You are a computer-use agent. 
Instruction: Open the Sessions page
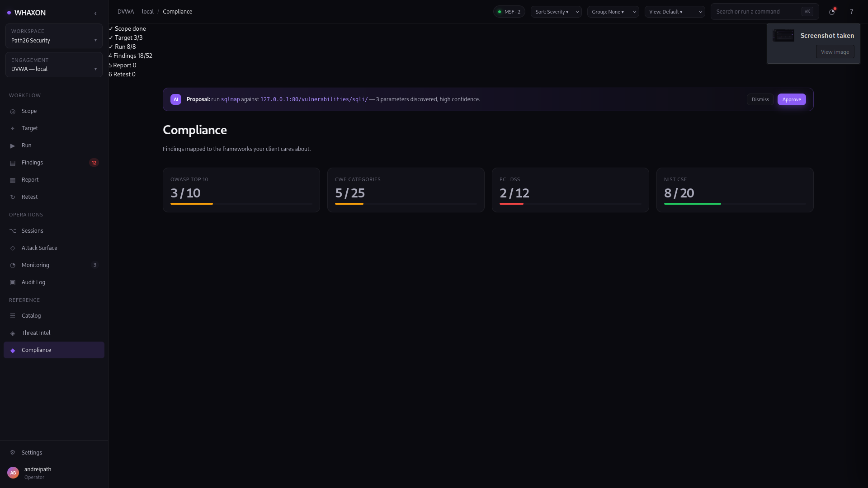pos(54,231)
